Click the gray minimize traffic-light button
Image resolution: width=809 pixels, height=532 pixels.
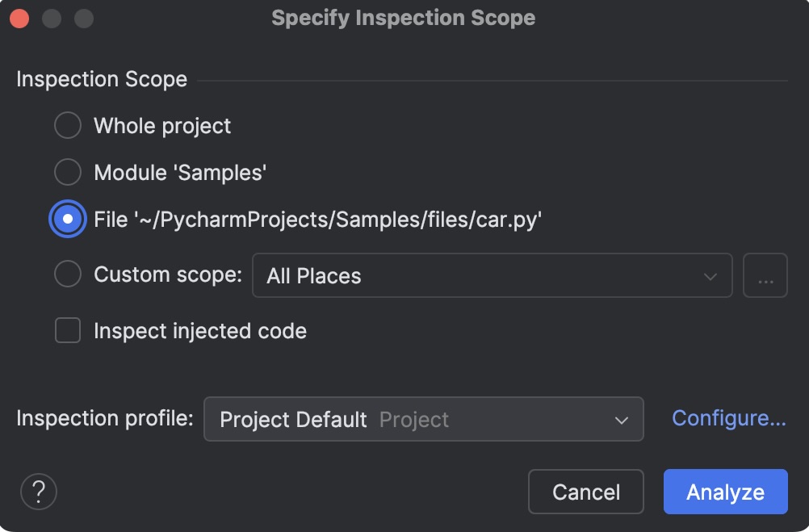tap(52, 17)
